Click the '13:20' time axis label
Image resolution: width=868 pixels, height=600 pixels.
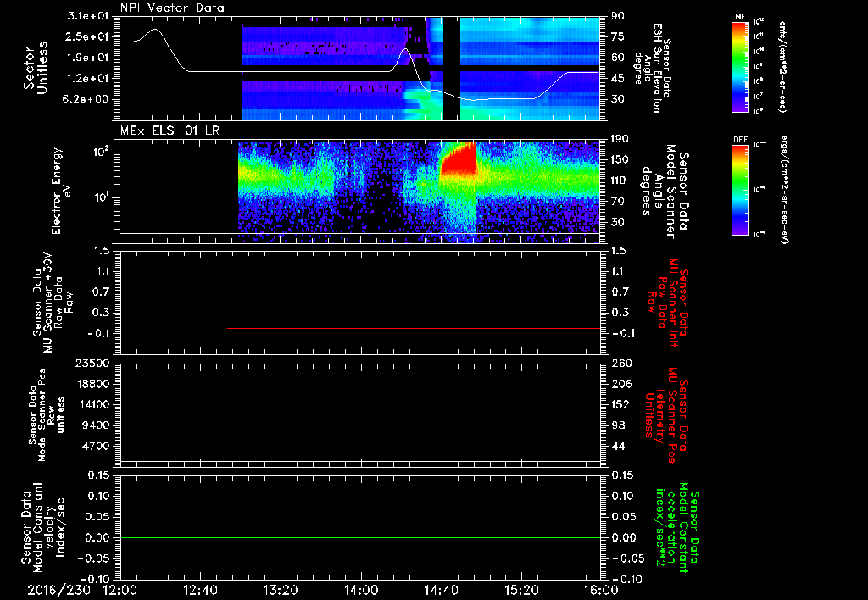281,591
